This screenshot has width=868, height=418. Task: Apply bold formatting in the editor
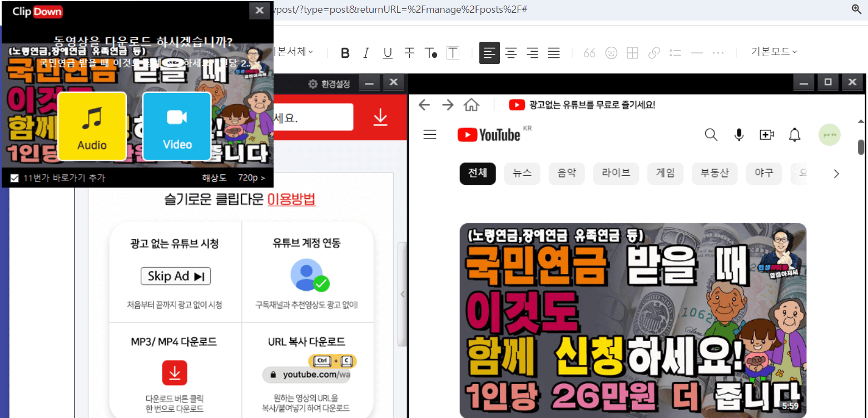point(345,53)
